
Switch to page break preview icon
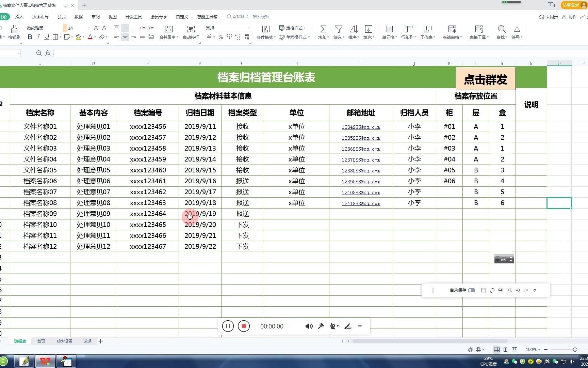[x=514, y=350]
